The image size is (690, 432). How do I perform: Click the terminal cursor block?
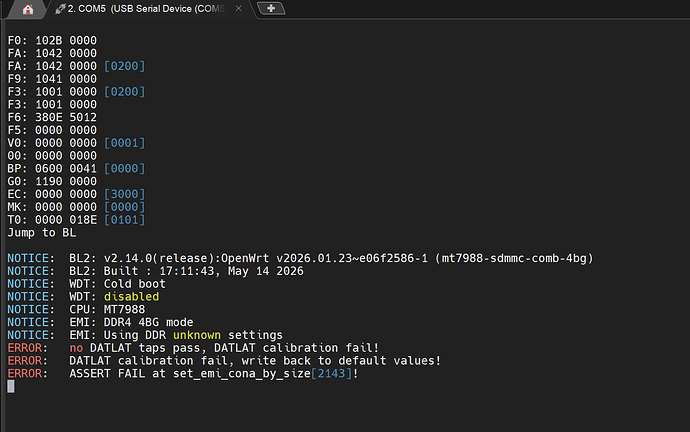click(x=11, y=386)
